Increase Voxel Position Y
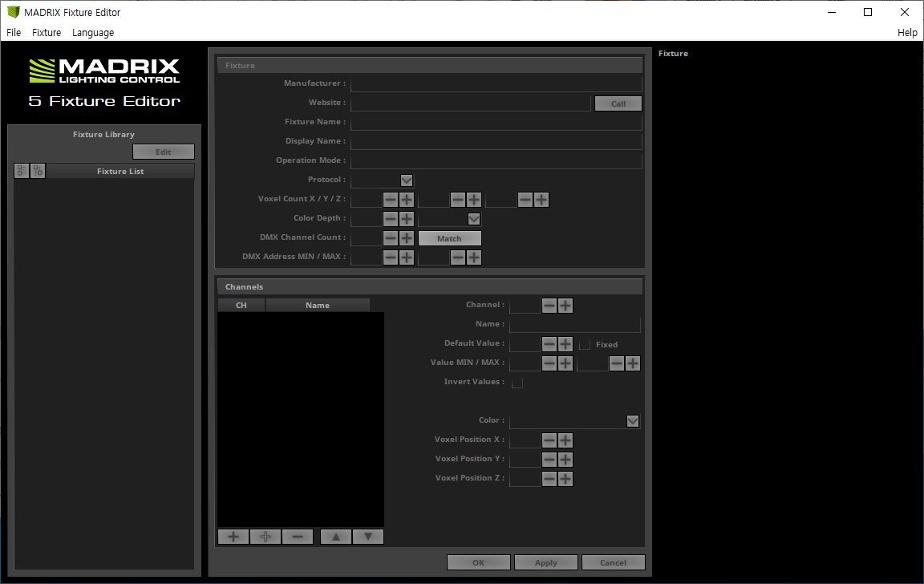This screenshot has width=924, height=584. (565, 460)
